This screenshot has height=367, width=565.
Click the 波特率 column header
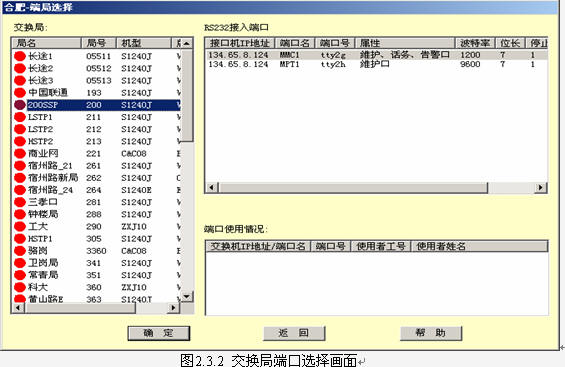click(x=475, y=43)
